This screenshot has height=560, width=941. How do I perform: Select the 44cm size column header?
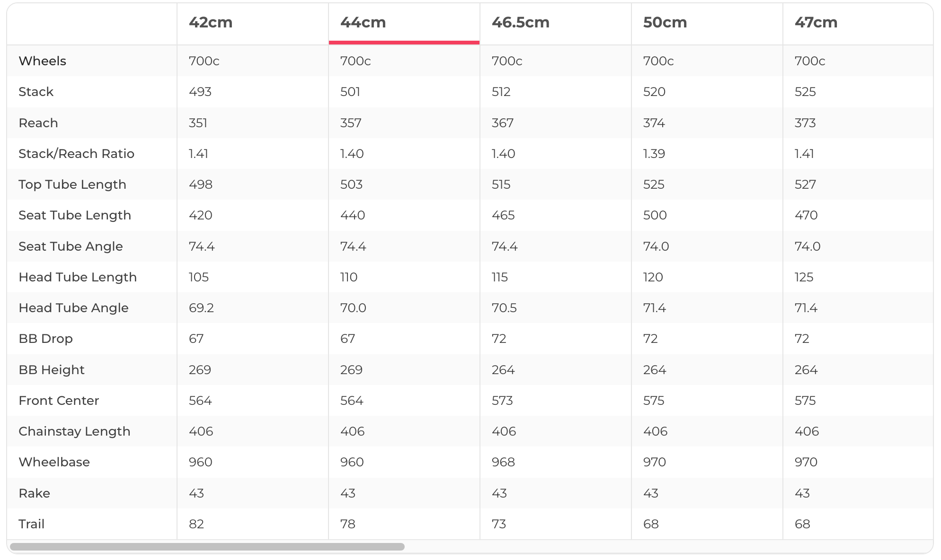pyautogui.click(x=363, y=22)
